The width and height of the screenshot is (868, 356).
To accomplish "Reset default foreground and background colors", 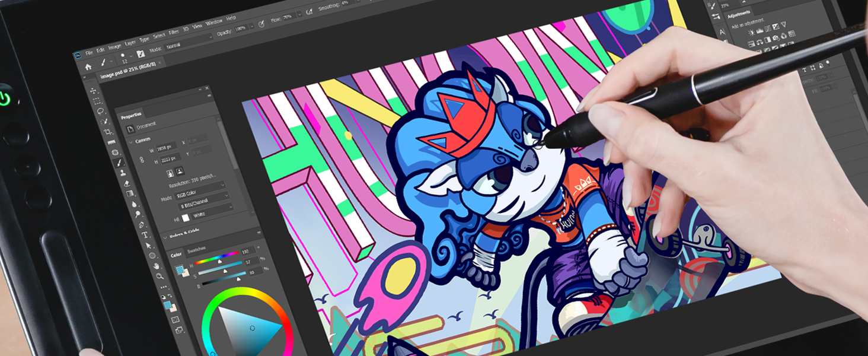I will [x=163, y=297].
